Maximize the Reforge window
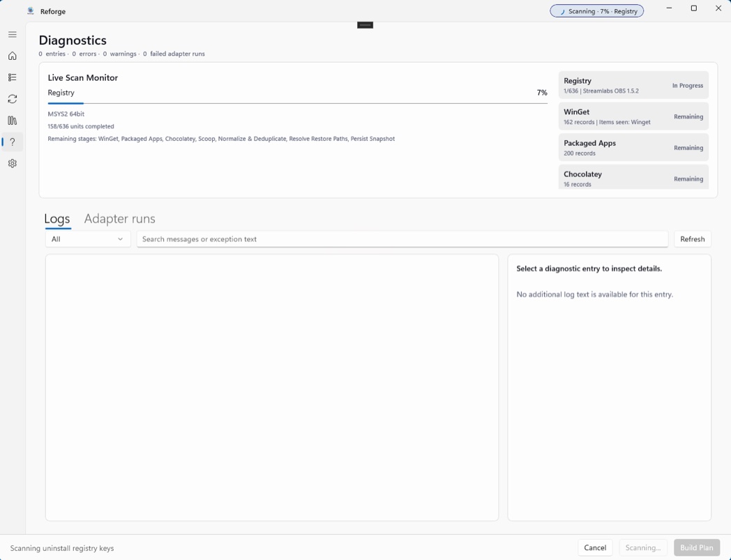 point(694,8)
